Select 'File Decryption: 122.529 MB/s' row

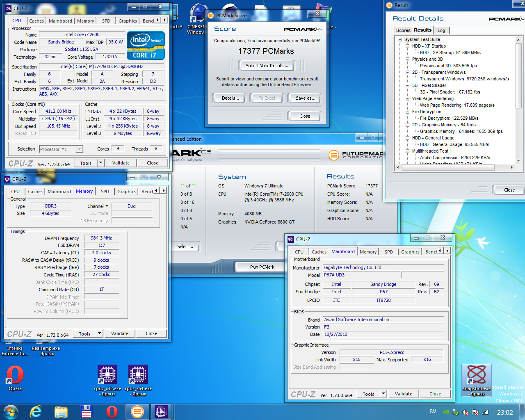pos(449,118)
